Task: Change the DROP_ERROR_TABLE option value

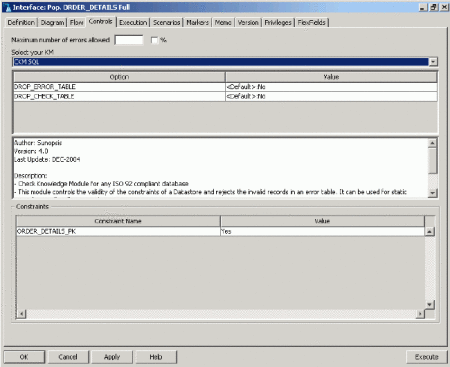Action: click(x=331, y=87)
